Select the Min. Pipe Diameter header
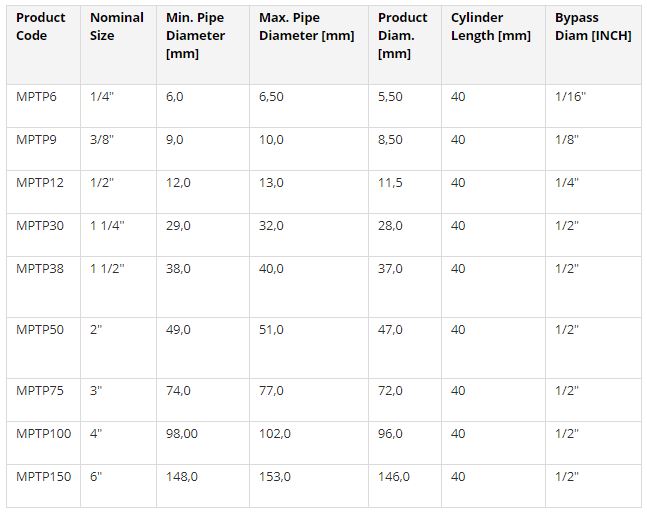The width and height of the screenshot is (647, 512). [195, 35]
